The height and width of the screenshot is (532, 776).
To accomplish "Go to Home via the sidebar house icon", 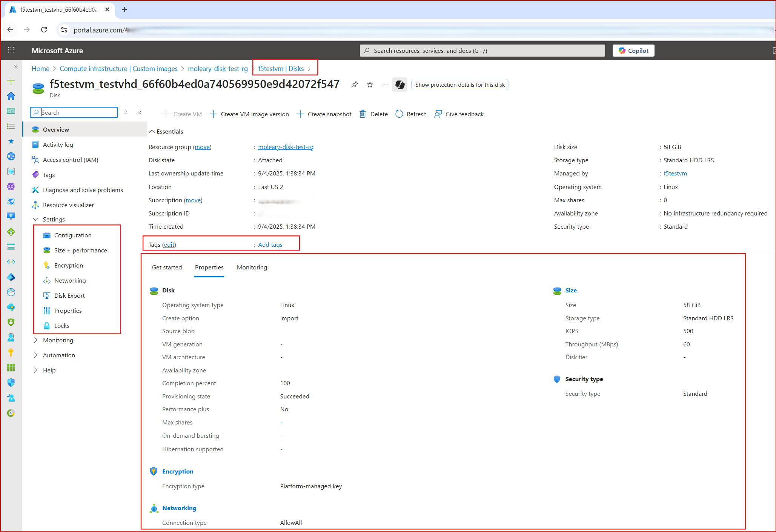I will coord(11,96).
